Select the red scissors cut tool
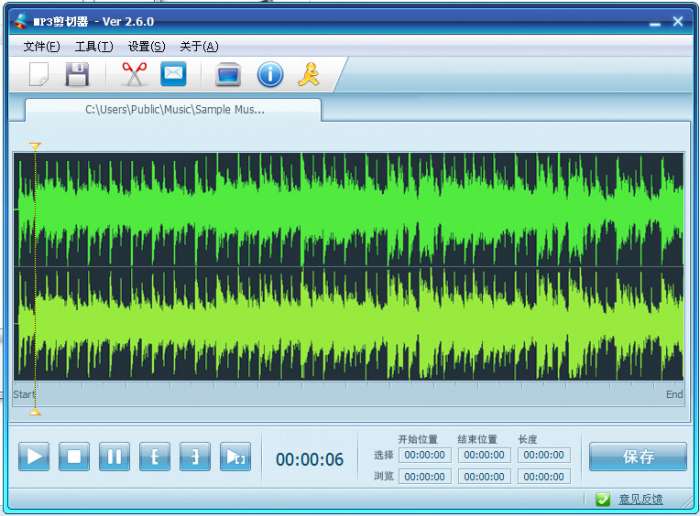 (x=134, y=74)
